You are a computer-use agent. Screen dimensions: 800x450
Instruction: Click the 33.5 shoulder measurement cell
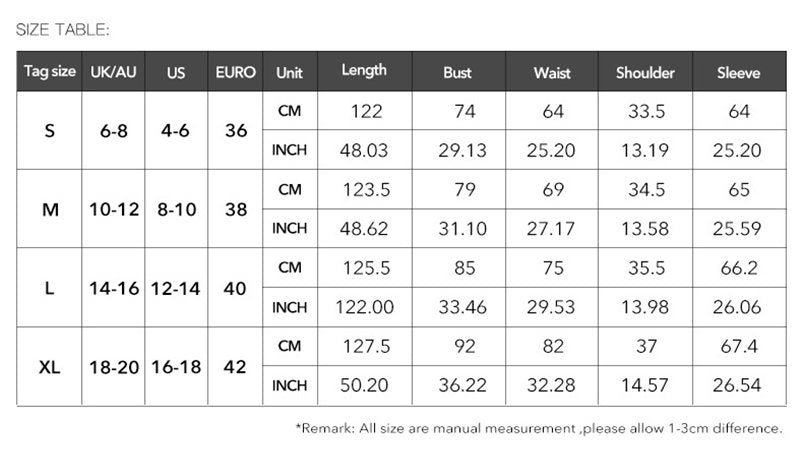point(646,111)
